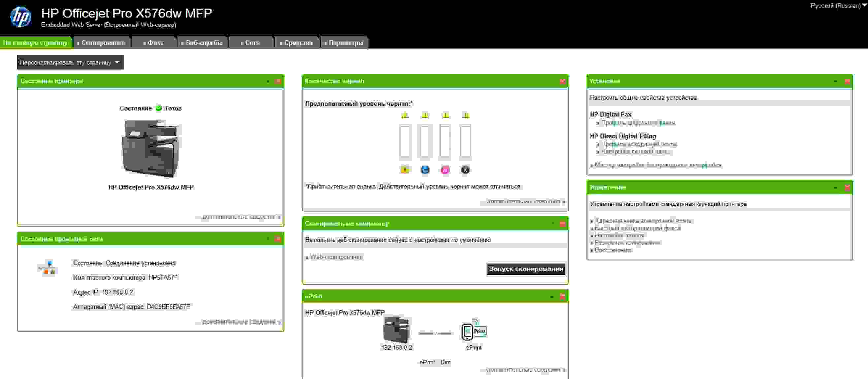Switch to the Параметры tab
868x379 pixels.
344,43
